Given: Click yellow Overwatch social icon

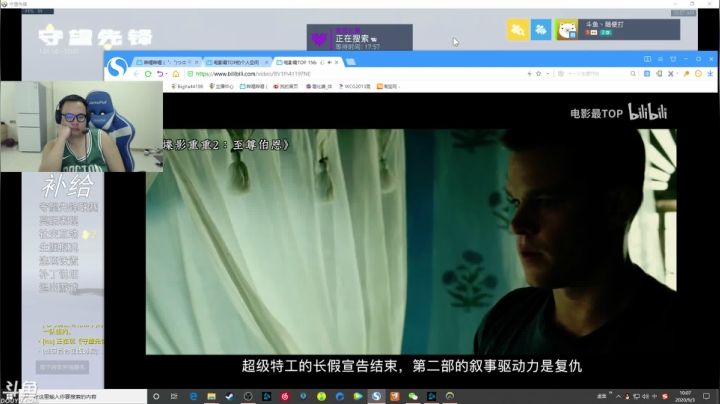Looking at the screenshot, I should 518,30.
